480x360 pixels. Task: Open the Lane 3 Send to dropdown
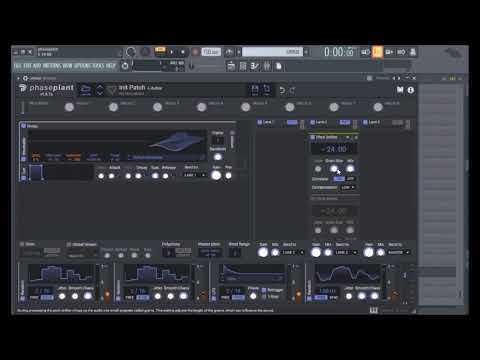coord(399,252)
